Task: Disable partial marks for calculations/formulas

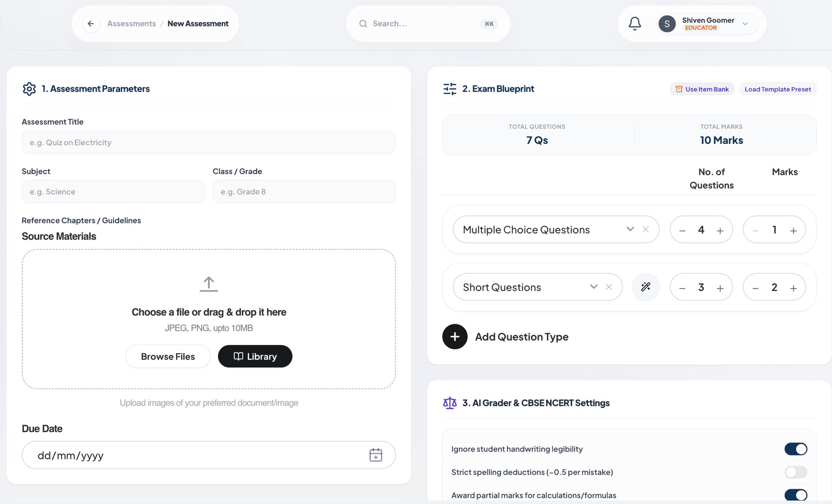Action: (796, 495)
